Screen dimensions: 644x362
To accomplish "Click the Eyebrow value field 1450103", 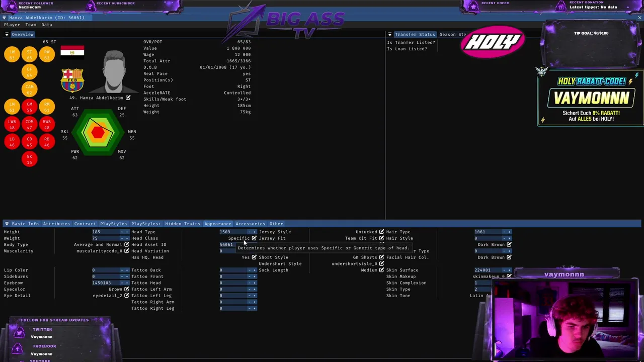I will coord(105,283).
